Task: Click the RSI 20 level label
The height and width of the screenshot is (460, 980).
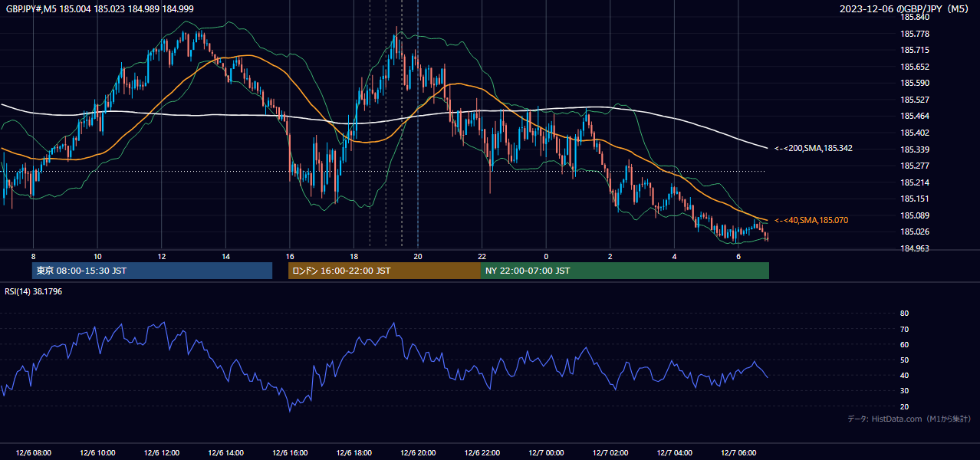Action: pyautogui.click(x=904, y=406)
